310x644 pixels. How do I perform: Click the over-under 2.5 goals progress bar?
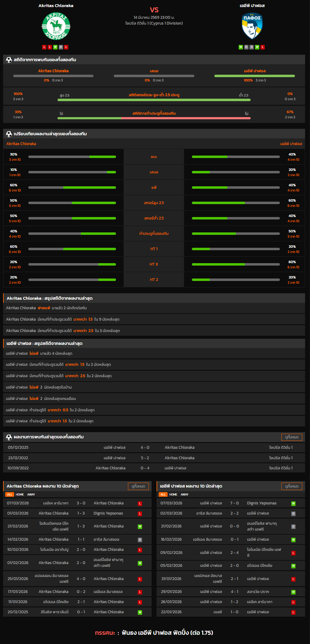(x=154, y=100)
